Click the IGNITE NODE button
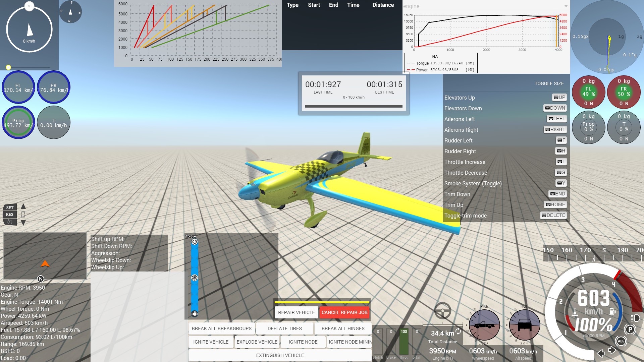 [x=303, y=342]
